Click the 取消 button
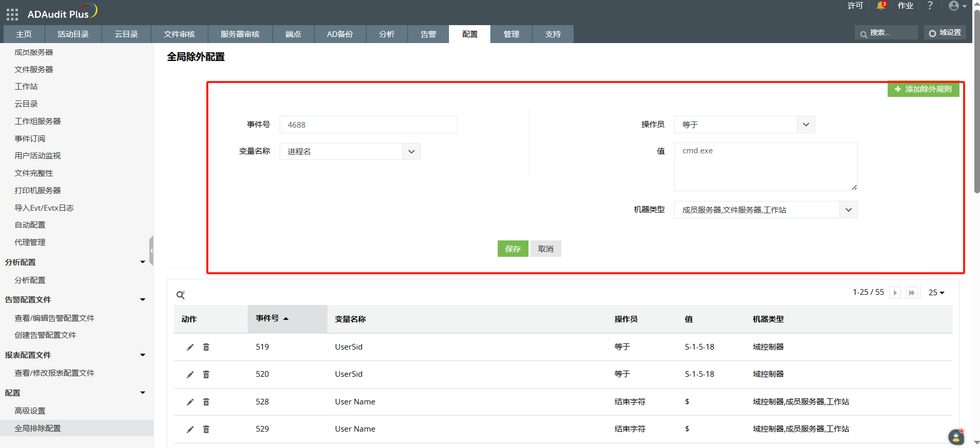 pyautogui.click(x=545, y=249)
